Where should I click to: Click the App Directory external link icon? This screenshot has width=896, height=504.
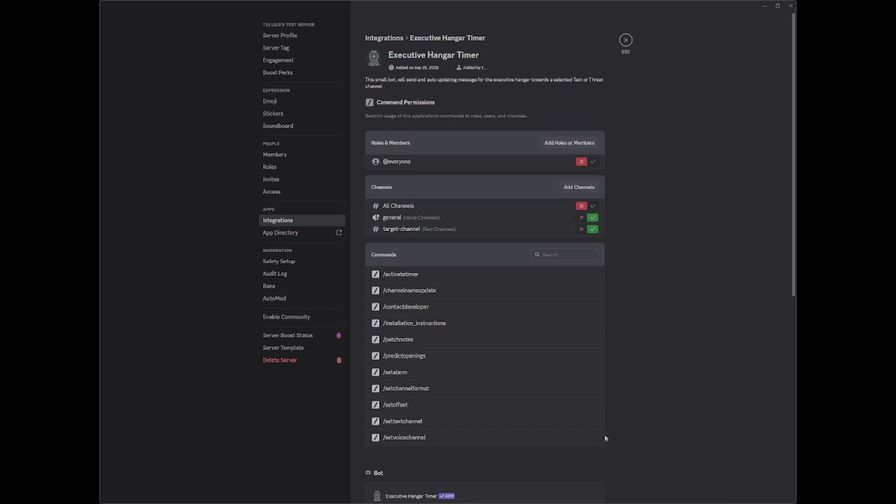pyautogui.click(x=339, y=233)
